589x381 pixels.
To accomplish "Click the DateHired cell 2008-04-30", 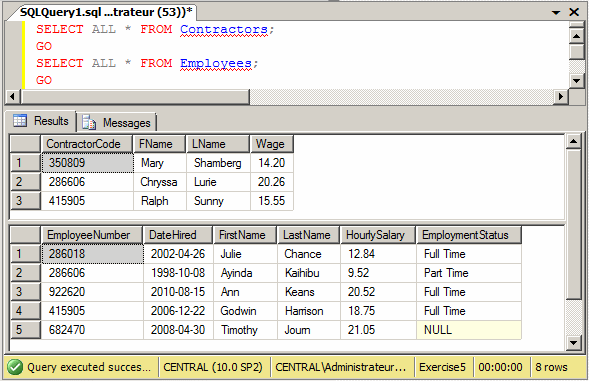I will pyautogui.click(x=178, y=330).
